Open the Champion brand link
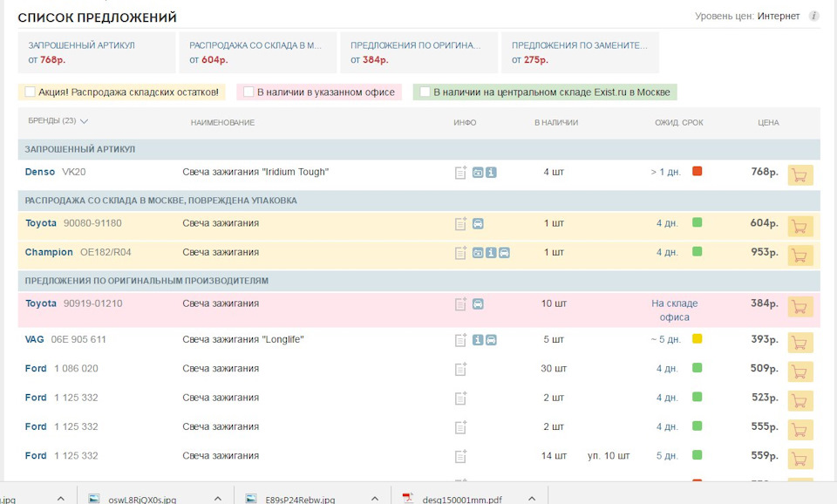 [49, 252]
